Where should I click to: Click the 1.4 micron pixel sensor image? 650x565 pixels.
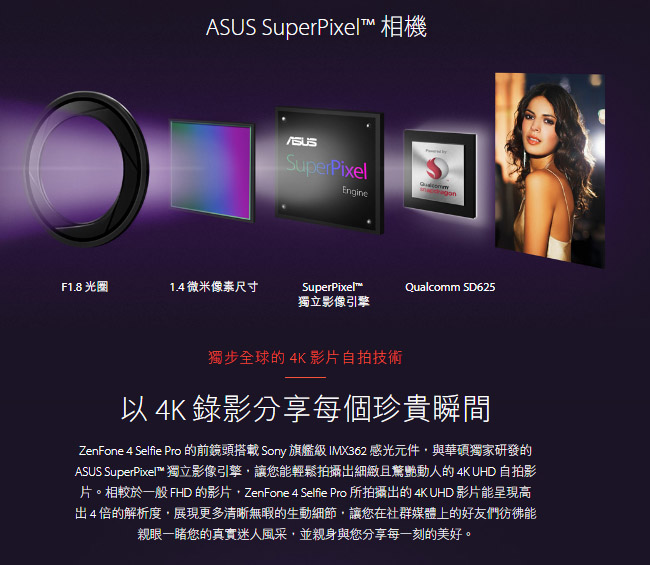(212, 171)
